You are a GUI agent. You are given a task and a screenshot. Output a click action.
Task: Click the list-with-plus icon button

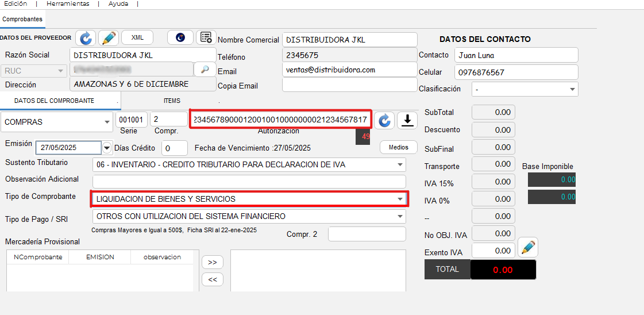(205, 37)
